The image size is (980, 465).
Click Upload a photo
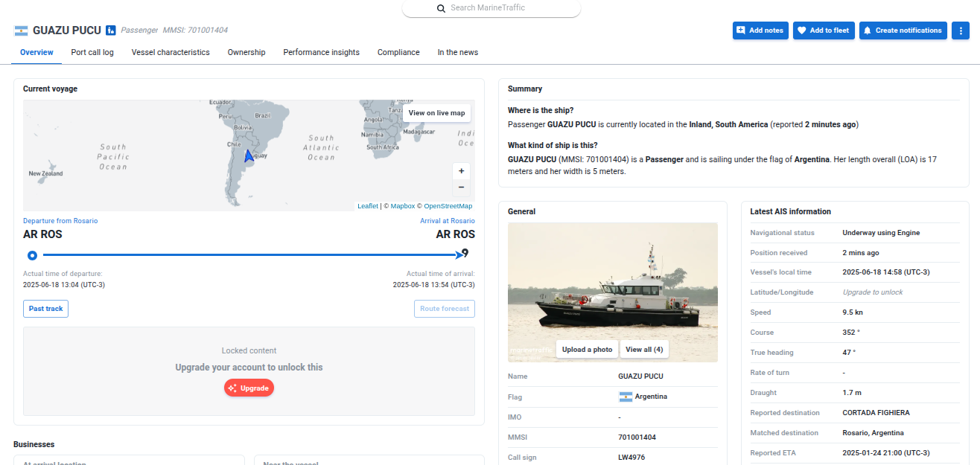(588, 350)
